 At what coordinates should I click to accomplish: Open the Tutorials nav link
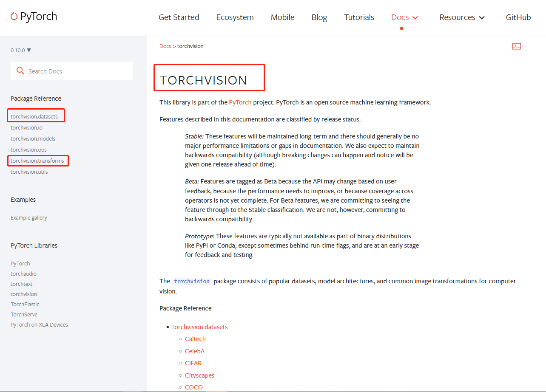(359, 17)
